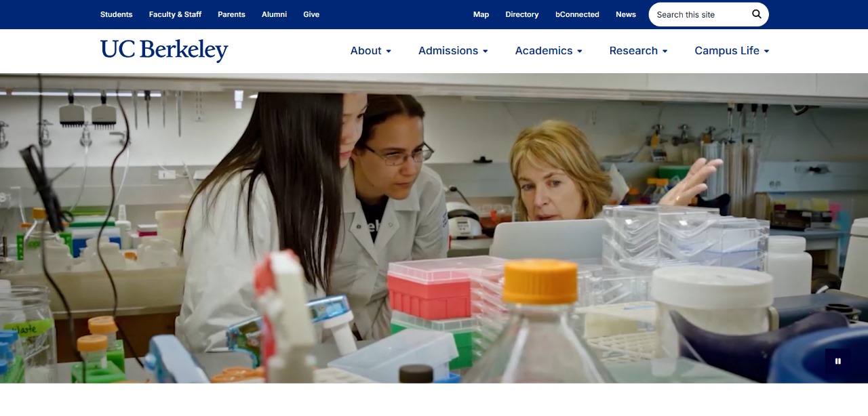868x416 pixels.
Task: Open the Students link
Action: [x=117, y=14]
